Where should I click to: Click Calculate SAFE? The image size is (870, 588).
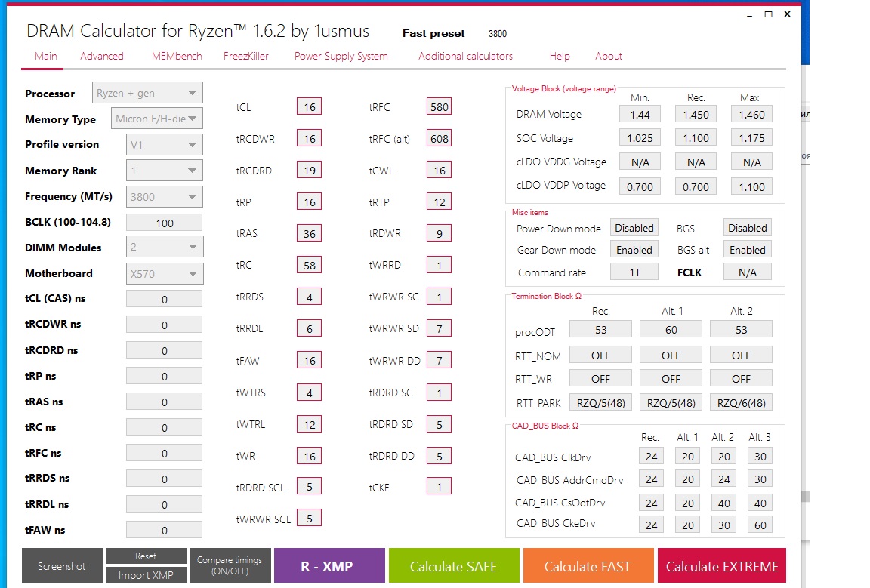(454, 565)
